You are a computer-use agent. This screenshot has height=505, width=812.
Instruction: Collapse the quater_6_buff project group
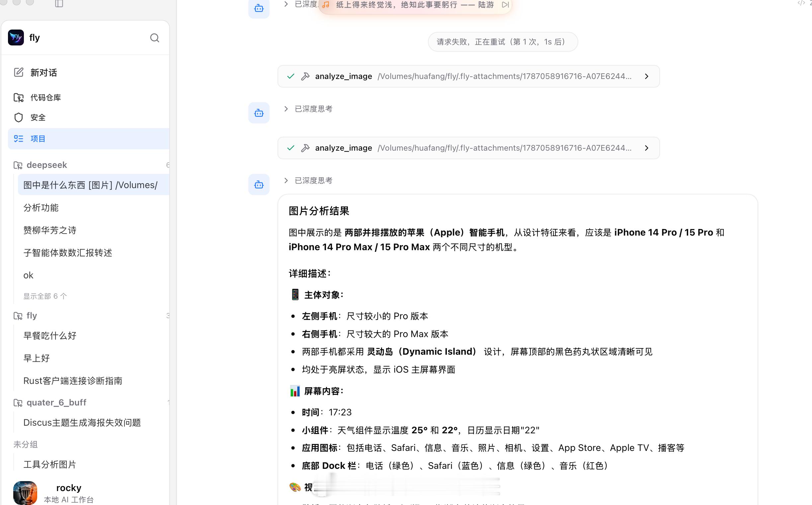[56, 402]
